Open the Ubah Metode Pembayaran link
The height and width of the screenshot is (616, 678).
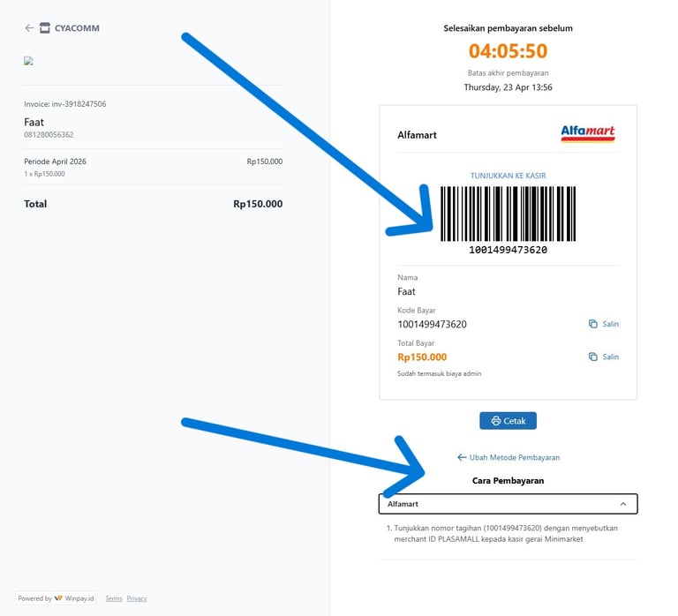[x=514, y=457]
